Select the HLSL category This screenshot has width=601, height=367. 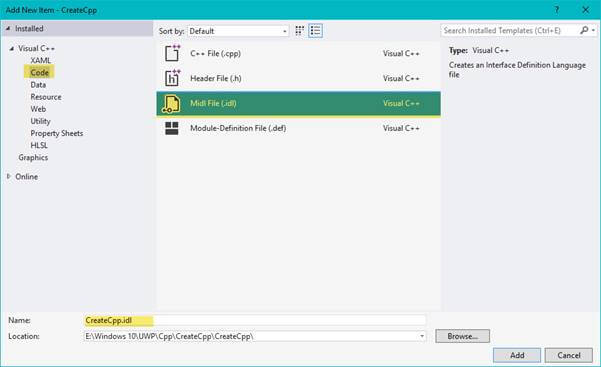(x=39, y=145)
